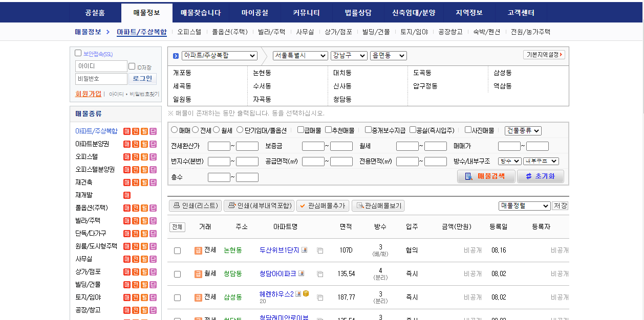
Task: Select 단기임대/풀옵션 radio option
Action: click(x=240, y=130)
